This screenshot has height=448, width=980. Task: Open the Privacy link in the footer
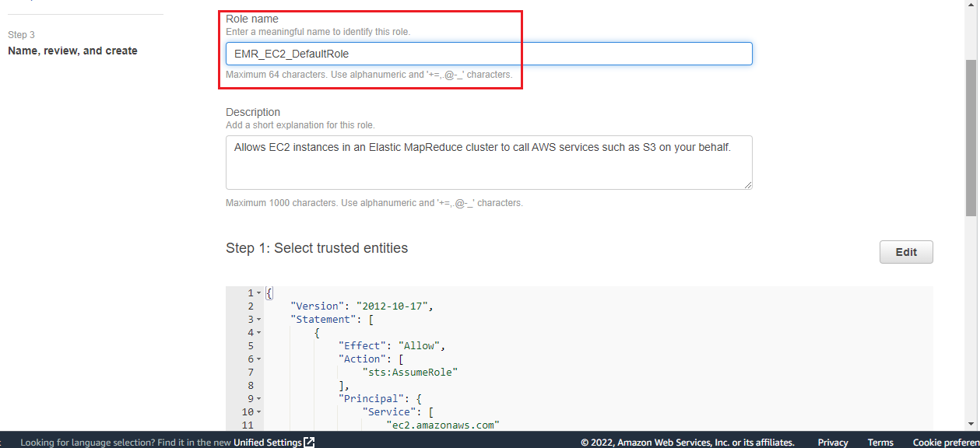(832, 442)
